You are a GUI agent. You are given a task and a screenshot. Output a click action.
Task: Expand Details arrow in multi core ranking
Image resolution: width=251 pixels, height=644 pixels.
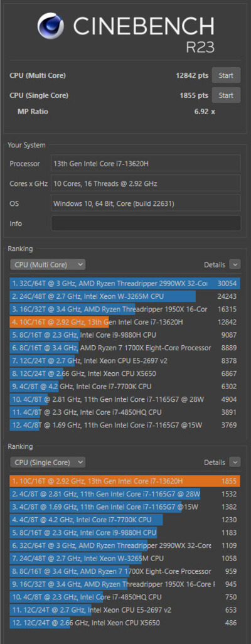click(235, 265)
